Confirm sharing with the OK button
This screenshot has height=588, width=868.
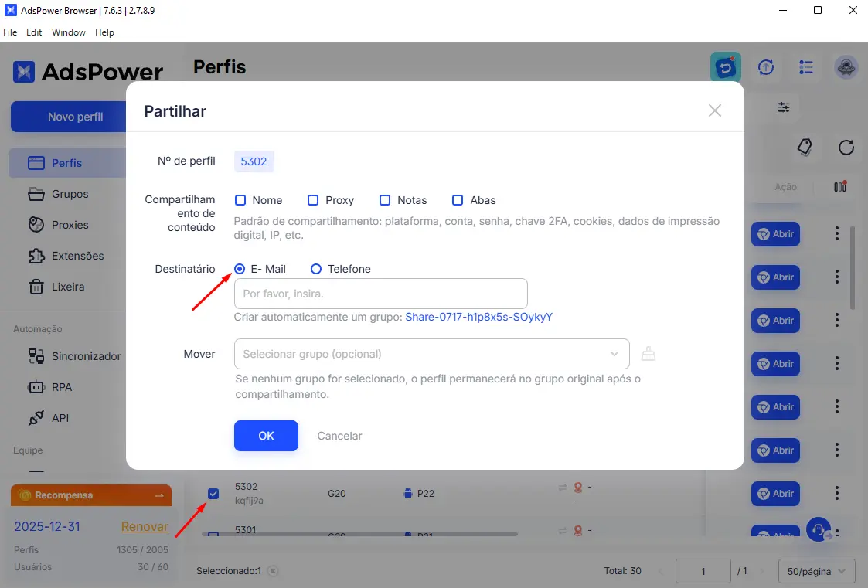(x=266, y=436)
